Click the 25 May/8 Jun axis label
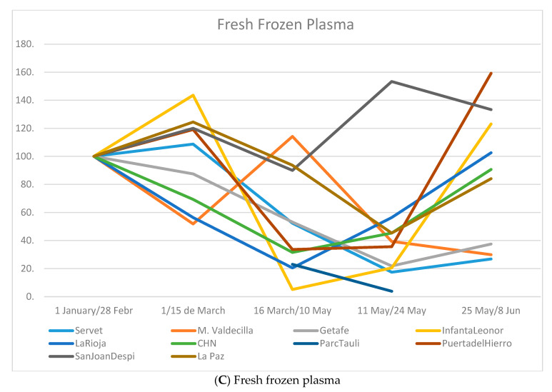 point(491,311)
